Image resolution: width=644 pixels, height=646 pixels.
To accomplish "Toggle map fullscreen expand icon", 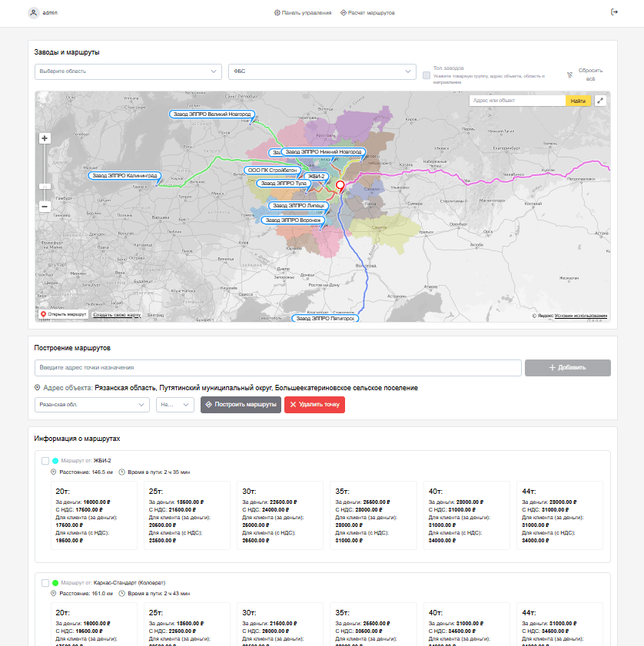I will tap(600, 101).
